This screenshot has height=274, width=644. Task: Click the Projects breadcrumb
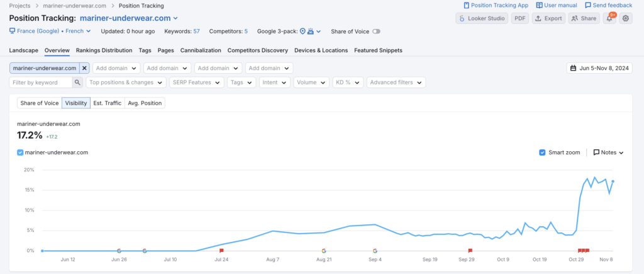click(x=19, y=6)
